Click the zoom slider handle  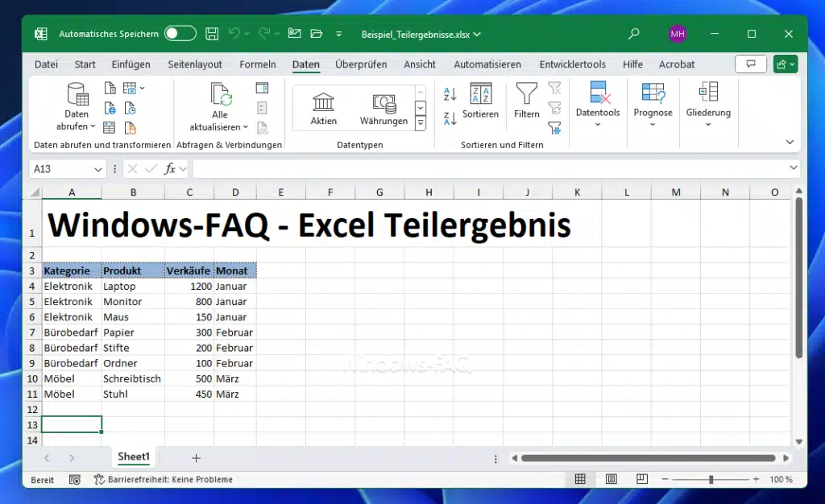tap(711, 479)
